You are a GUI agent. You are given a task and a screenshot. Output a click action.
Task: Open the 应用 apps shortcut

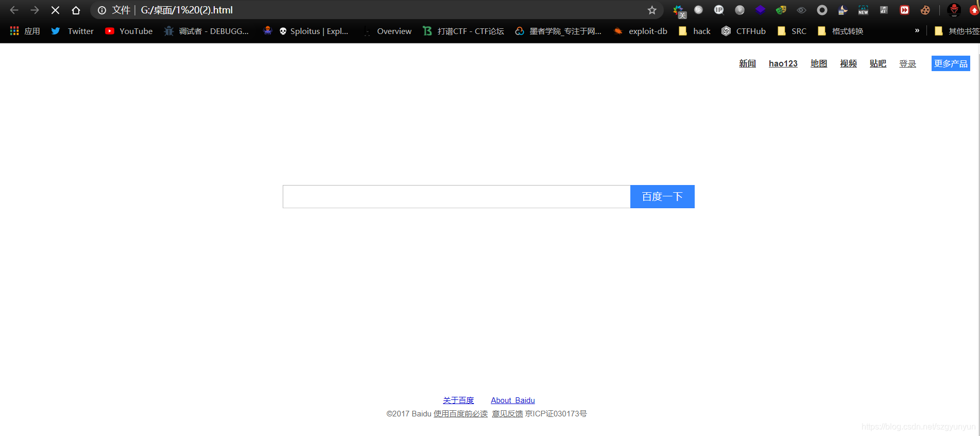click(x=25, y=31)
